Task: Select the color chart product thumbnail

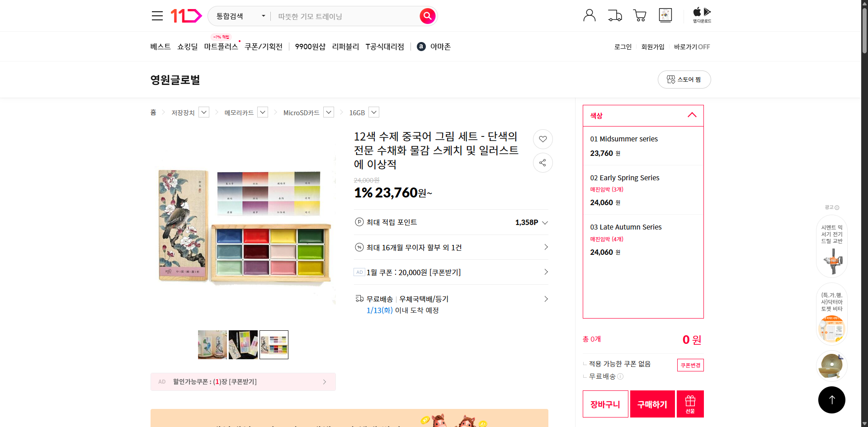Action: click(x=274, y=344)
